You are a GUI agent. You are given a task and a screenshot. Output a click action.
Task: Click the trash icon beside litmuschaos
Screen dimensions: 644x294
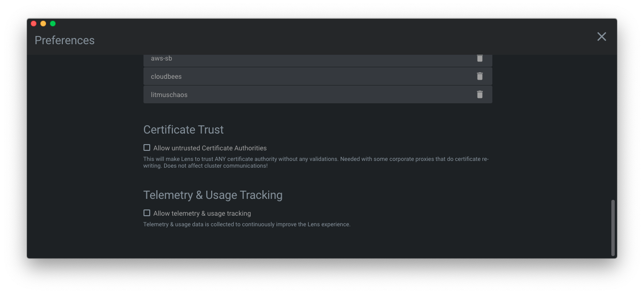click(479, 94)
